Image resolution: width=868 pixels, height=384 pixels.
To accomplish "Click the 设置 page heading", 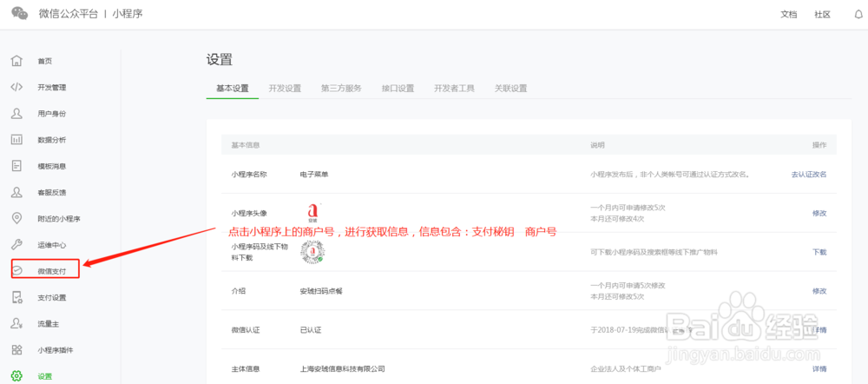I will (220, 60).
